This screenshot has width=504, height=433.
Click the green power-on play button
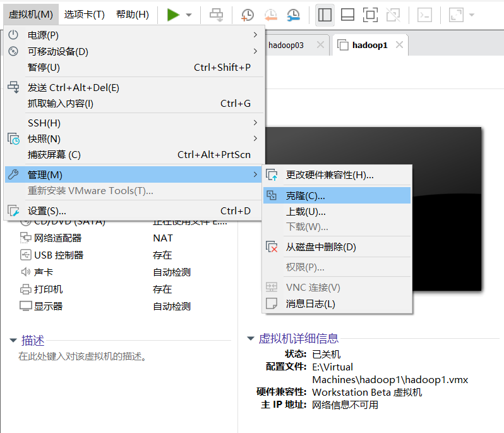tap(173, 15)
